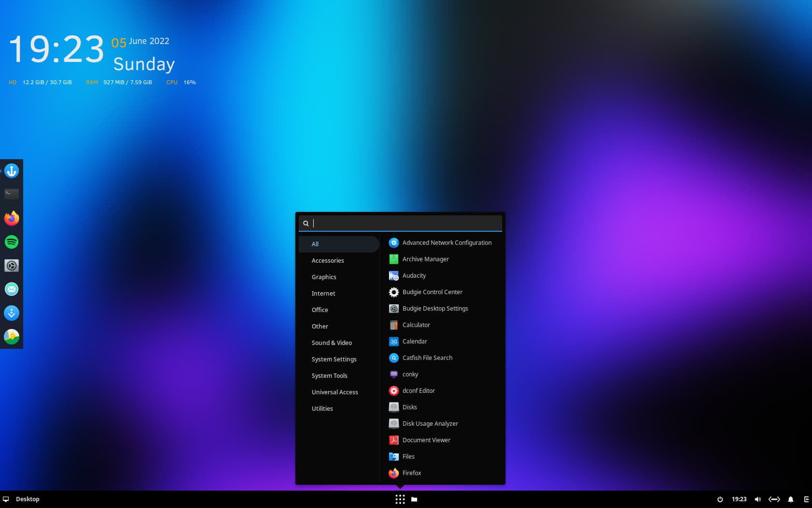812x508 pixels.
Task: Click the Archive Manager icon
Action: click(394, 259)
